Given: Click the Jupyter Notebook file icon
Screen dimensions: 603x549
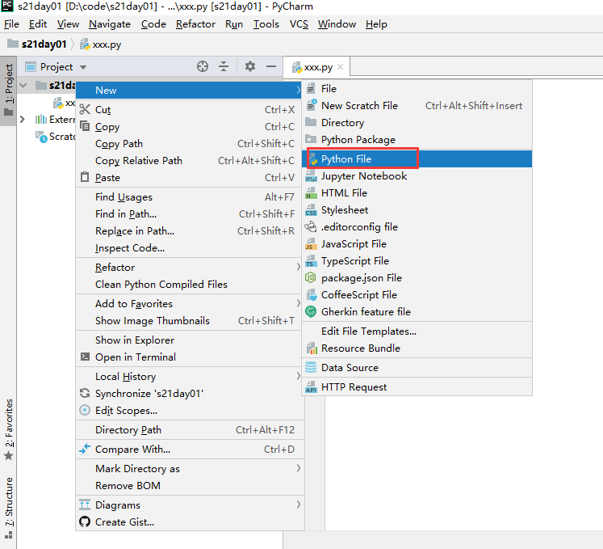Looking at the screenshot, I should pos(312,176).
